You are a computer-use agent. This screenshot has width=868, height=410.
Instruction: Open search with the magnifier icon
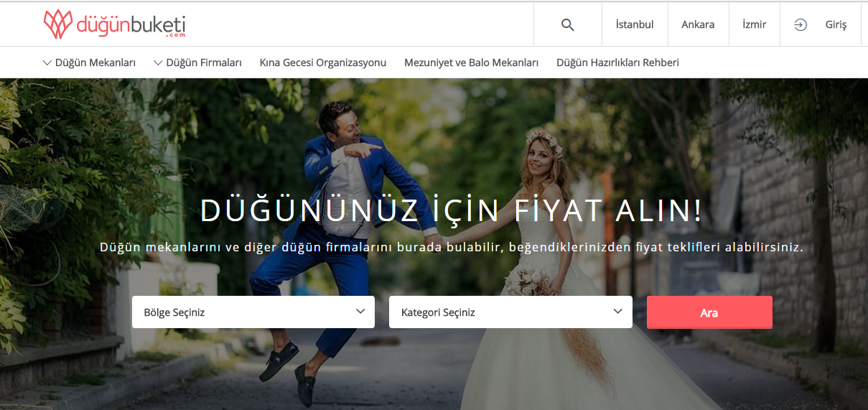(x=567, y=24)
